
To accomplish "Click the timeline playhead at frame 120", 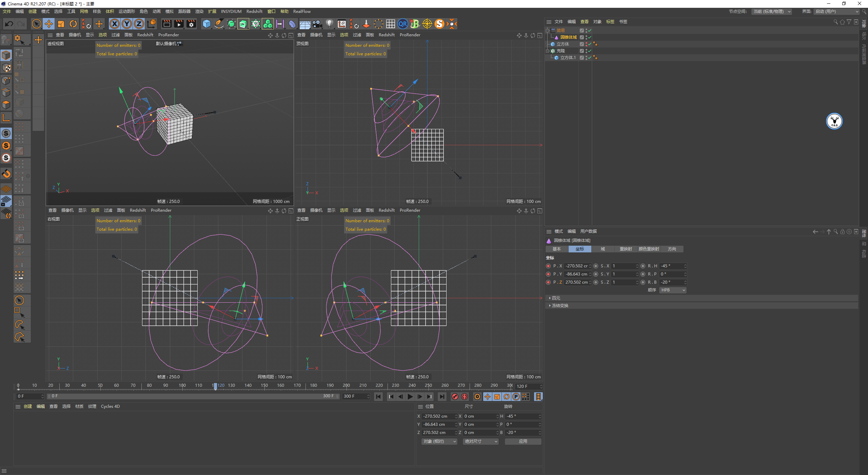I will pyautogui.click(x=215, y=386).
